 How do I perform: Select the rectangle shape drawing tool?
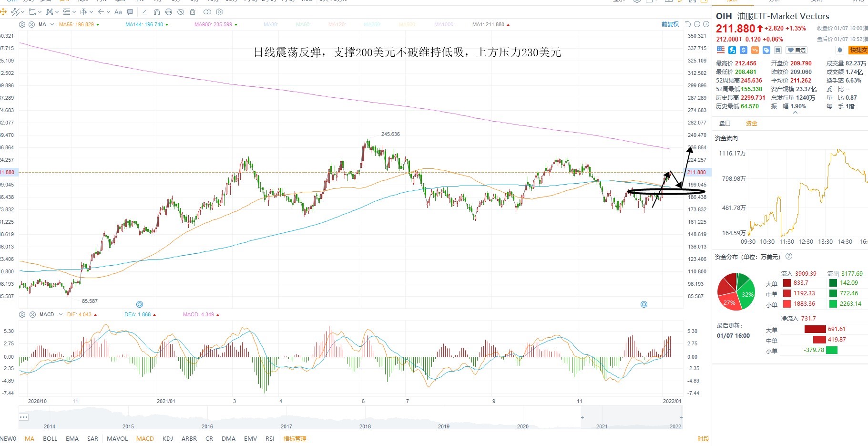tap(32, 12)
